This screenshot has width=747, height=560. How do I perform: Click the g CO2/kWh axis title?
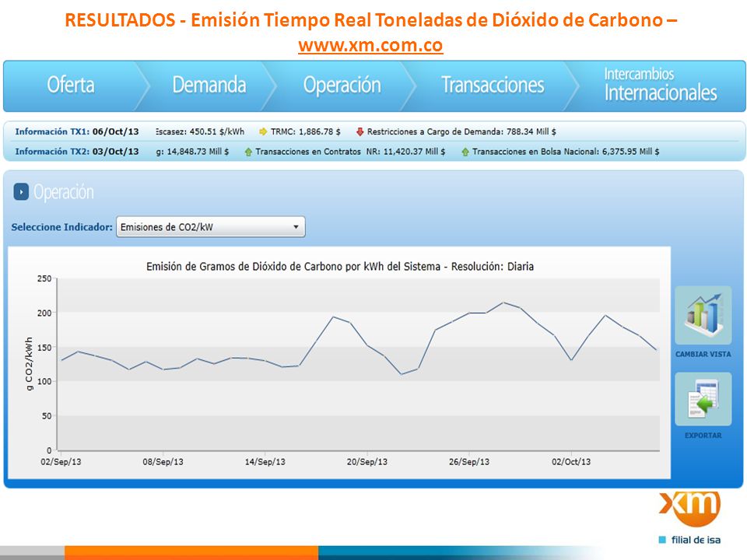pyautogui.click(x=29, y=364)
